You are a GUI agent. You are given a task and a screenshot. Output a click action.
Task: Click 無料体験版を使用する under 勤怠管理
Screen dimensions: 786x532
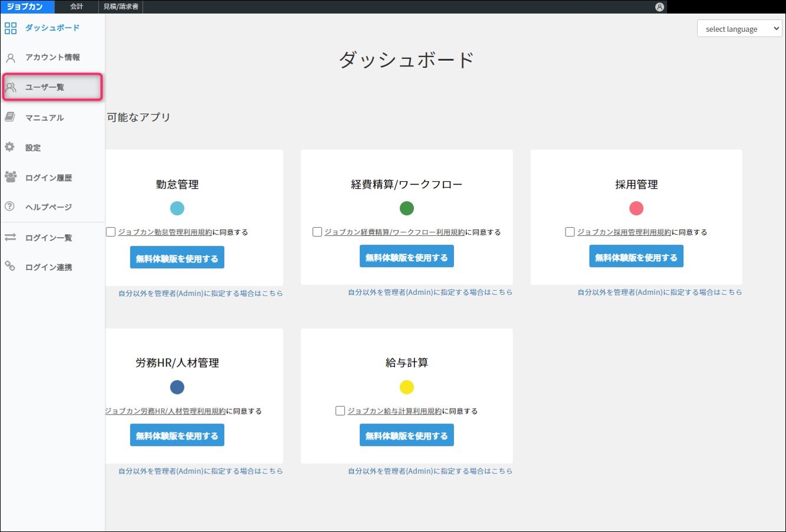(x=177, y=258)
